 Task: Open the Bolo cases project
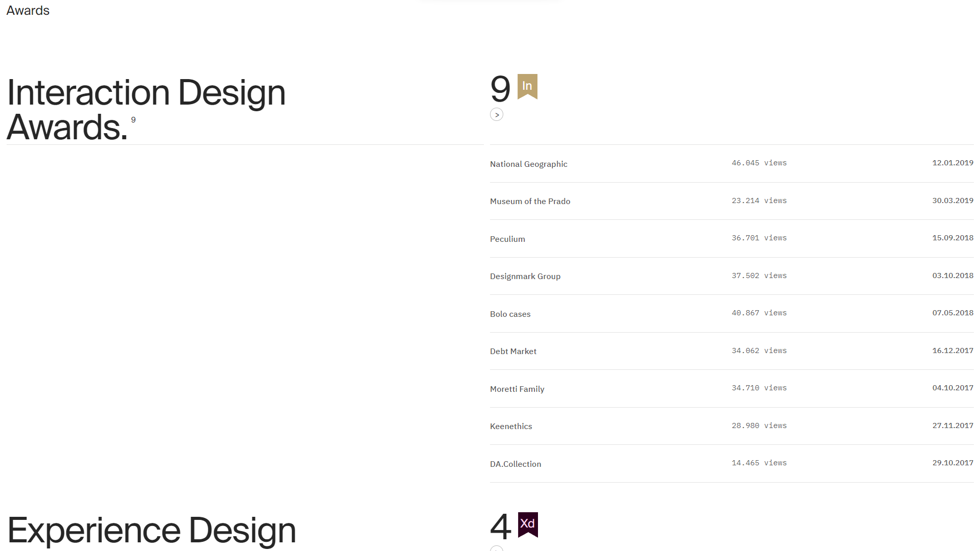731,314
